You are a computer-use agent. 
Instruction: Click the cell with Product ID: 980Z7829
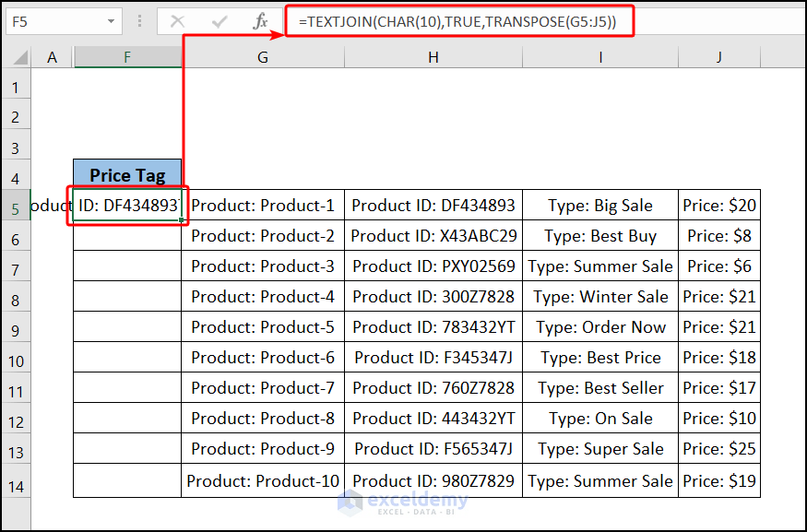point(433,479)
